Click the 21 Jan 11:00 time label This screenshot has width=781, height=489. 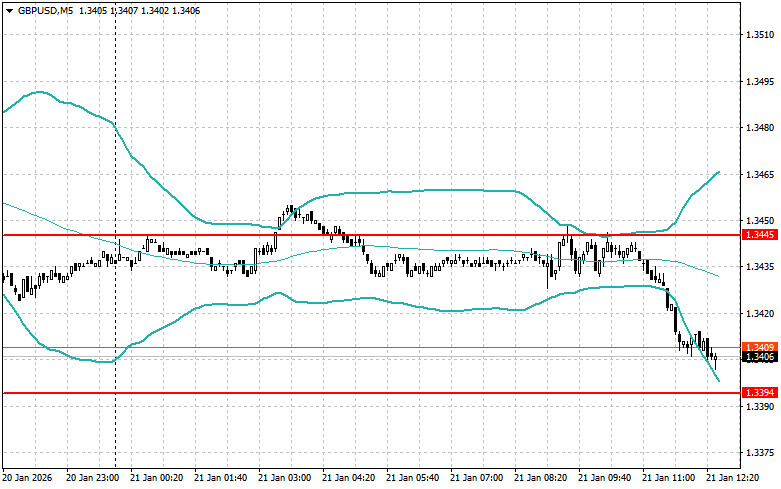(x=668, y=478)
